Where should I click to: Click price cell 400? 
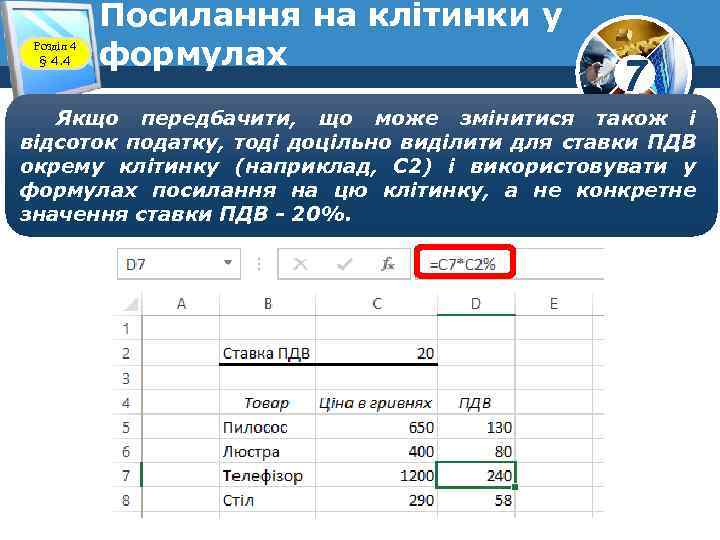377,452
